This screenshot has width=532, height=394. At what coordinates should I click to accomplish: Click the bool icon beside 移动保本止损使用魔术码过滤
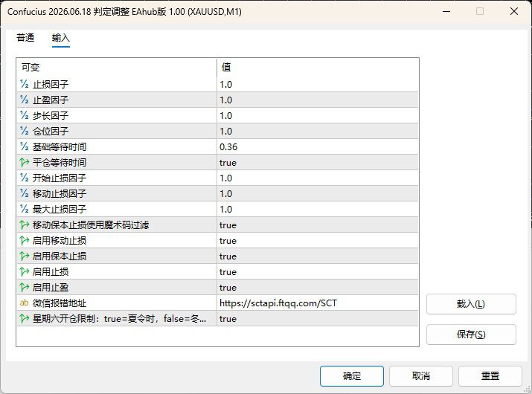pyautogui.click(x=24, y=225)
